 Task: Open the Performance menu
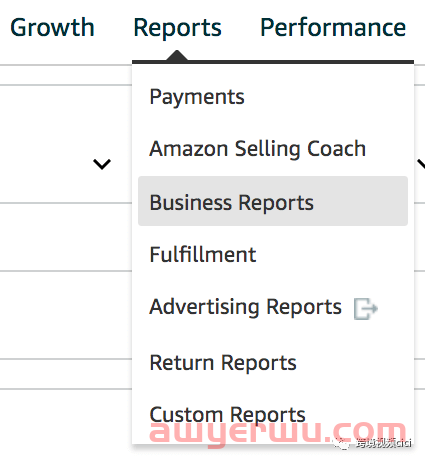tap(333, 27)
